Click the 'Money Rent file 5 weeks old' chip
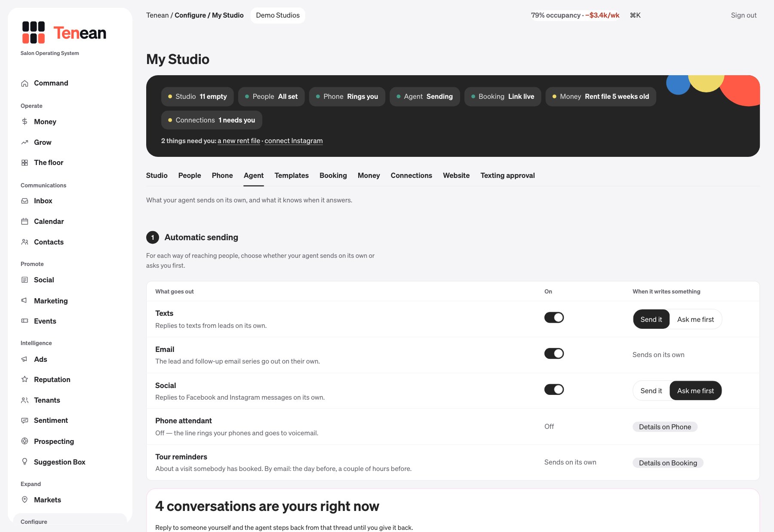Screen dimensions: 774x532 coord(601,97)
